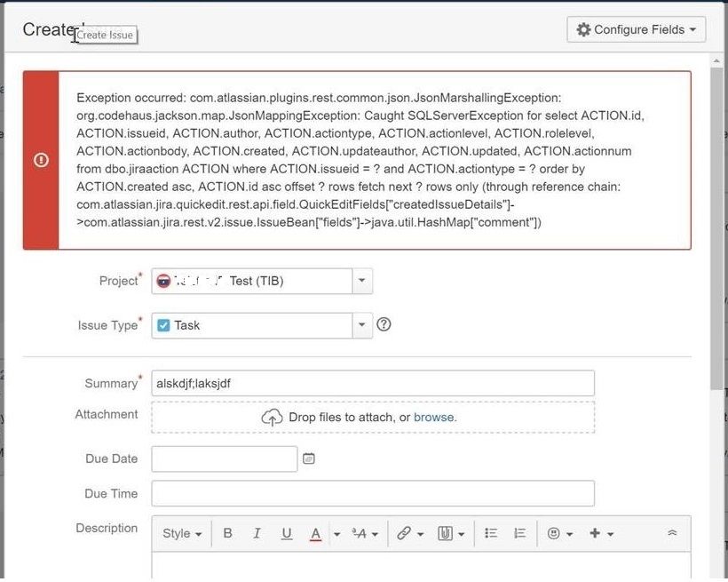The width and height of the screenshot is (728, 582).
Task: Click the attachment paperclip icon in toolbar
Action: pyautogui.click(x=445, y=533)
